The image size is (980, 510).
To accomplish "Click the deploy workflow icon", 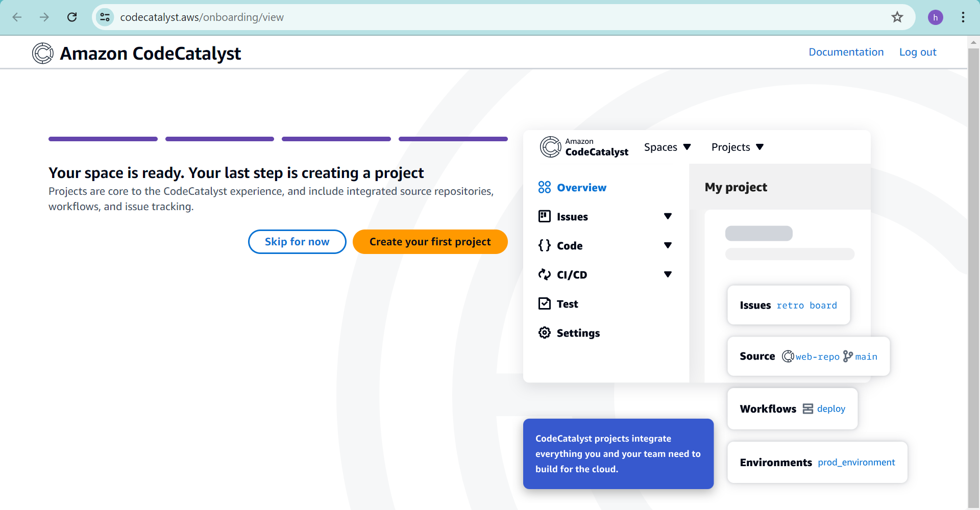I will click(x=808, y=409).
